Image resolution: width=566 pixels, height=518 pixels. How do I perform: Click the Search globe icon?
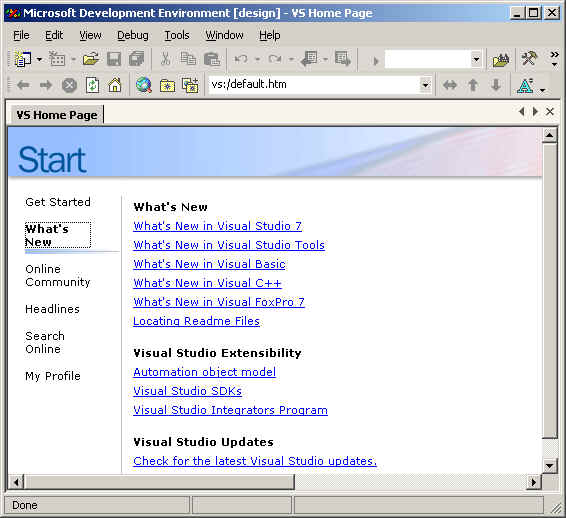144,85
